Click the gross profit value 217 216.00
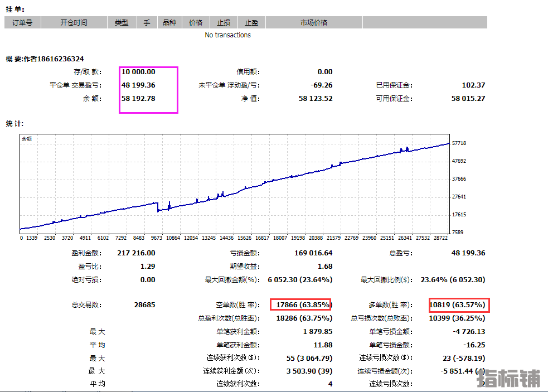The width and height of the screenshot is (548, 392). tap(136, 253)
